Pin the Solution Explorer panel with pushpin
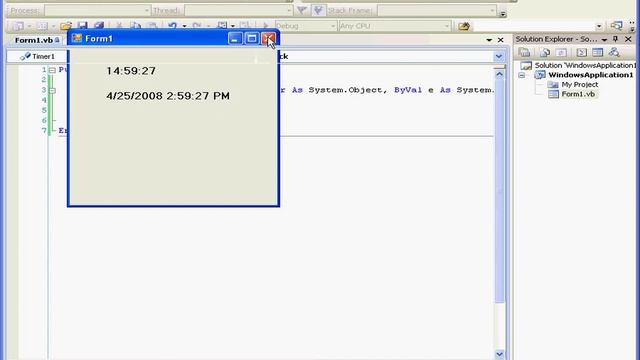 [x=616, y=39]
